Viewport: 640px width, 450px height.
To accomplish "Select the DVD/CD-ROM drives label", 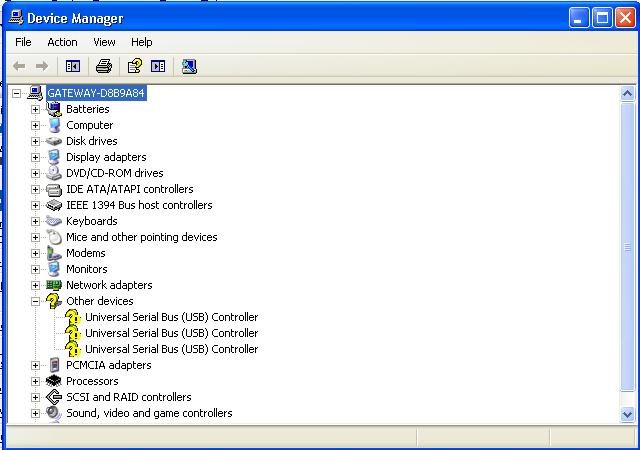I will click(115, 173).
